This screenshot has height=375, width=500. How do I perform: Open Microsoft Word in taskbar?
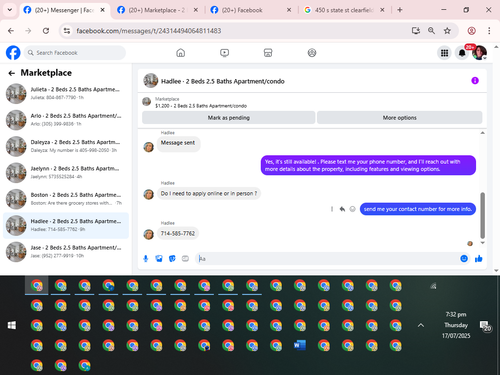point(300,345)
